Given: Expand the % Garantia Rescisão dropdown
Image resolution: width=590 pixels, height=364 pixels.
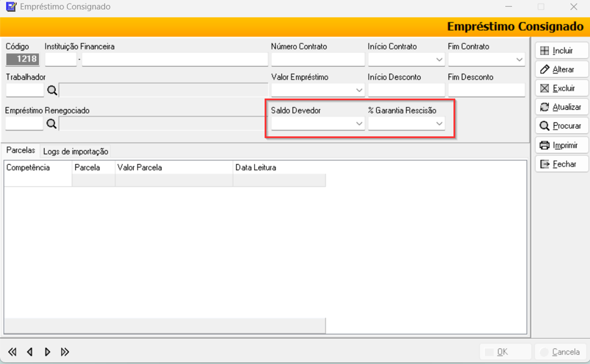Looking at the screenshot, I should click(x=439, y=124).
